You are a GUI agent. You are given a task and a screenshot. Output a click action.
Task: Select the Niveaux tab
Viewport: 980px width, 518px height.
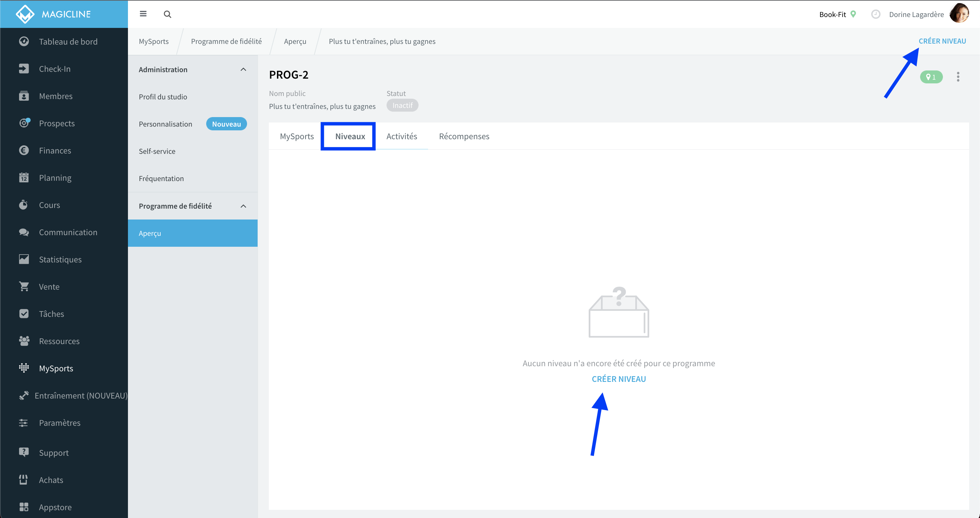pyautogui.click(x=350, y=136)
